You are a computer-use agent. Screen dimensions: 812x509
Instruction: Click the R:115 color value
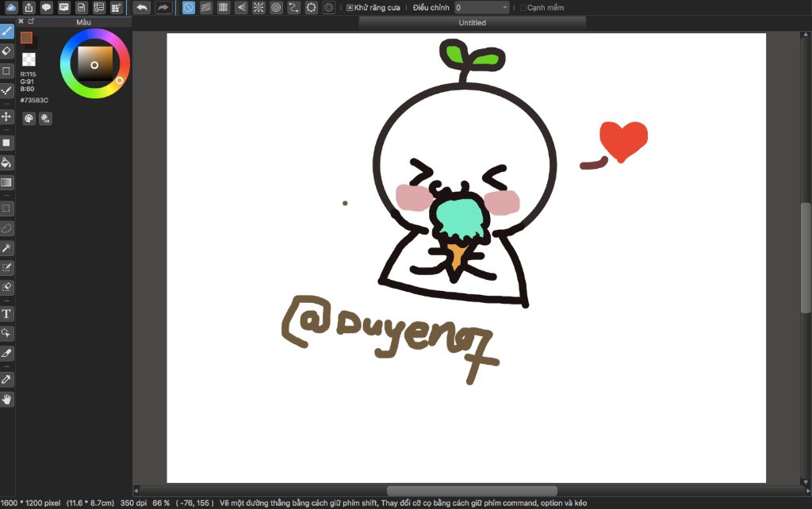coord(28,75)
